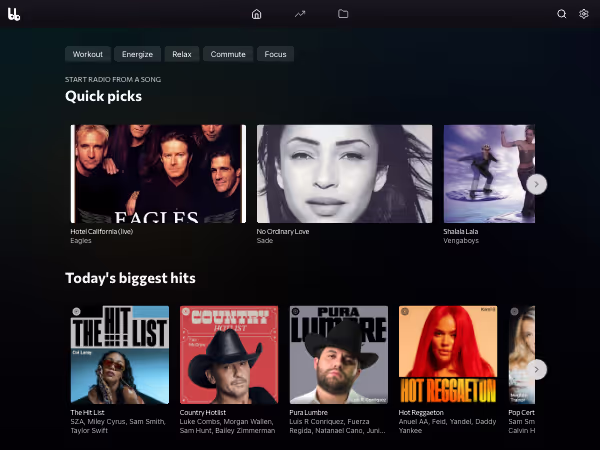Open Hot Reggaeton playlist cover

pos(448,355)
